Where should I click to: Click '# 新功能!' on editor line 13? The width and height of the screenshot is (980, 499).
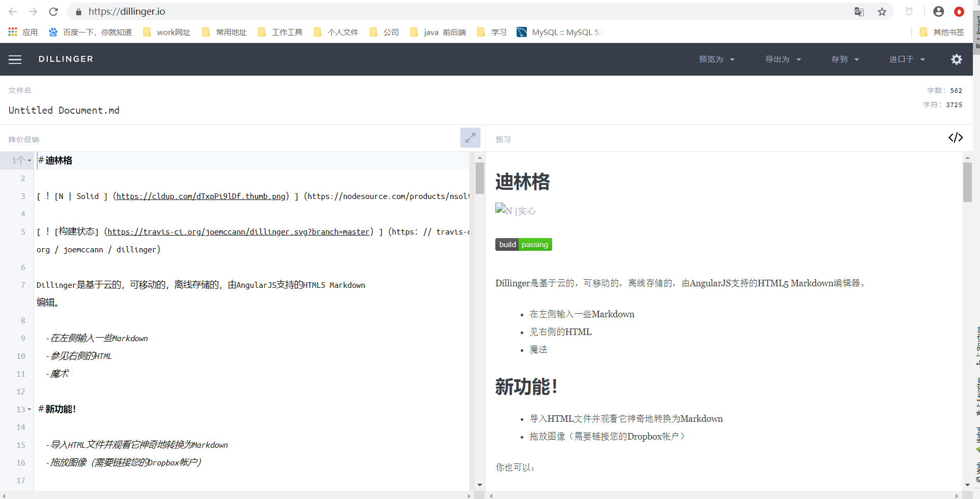pos(57,409)
